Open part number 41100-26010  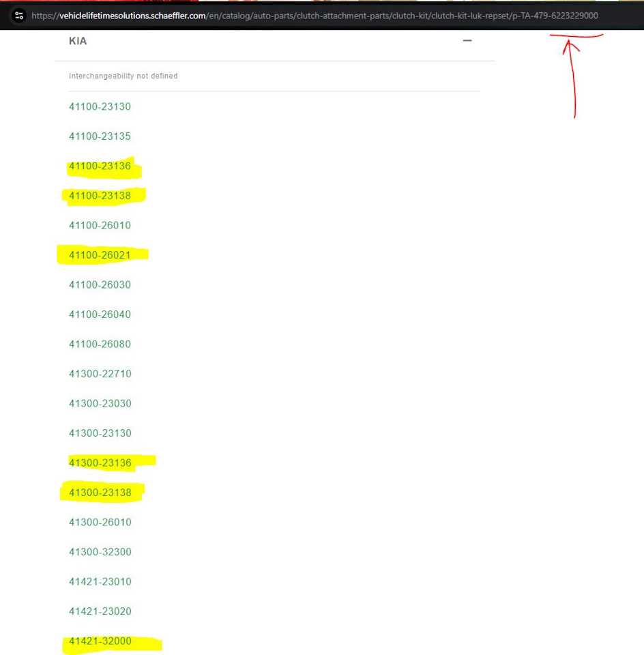pos(100,225)
